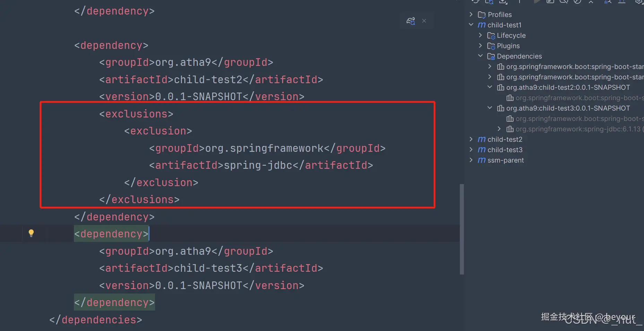Screen dimensions: 644x331
Task: Select org.atha9:child-test2:0.0.1-SNAPSHOT in the tree
Action: (568, 87)
